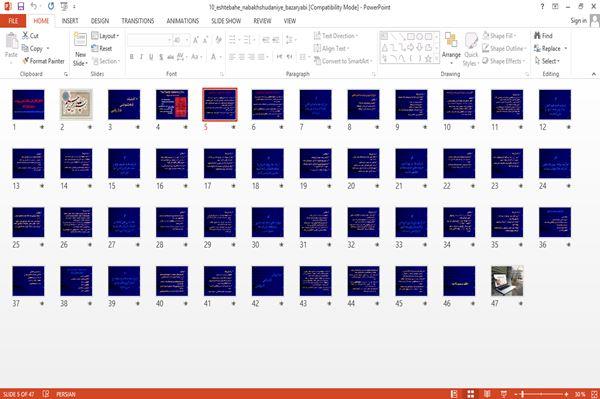
Task: Click the Sign in link
Action: point(579,21)
